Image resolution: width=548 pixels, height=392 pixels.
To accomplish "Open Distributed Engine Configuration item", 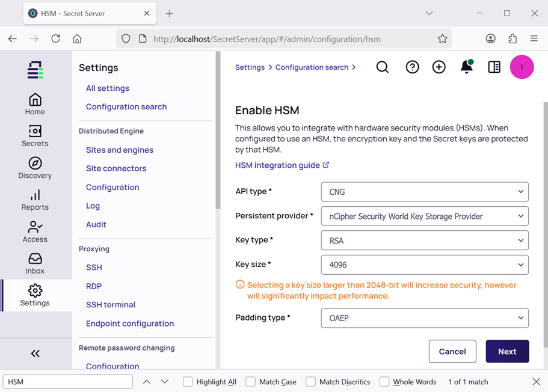I will click(112, 187).
